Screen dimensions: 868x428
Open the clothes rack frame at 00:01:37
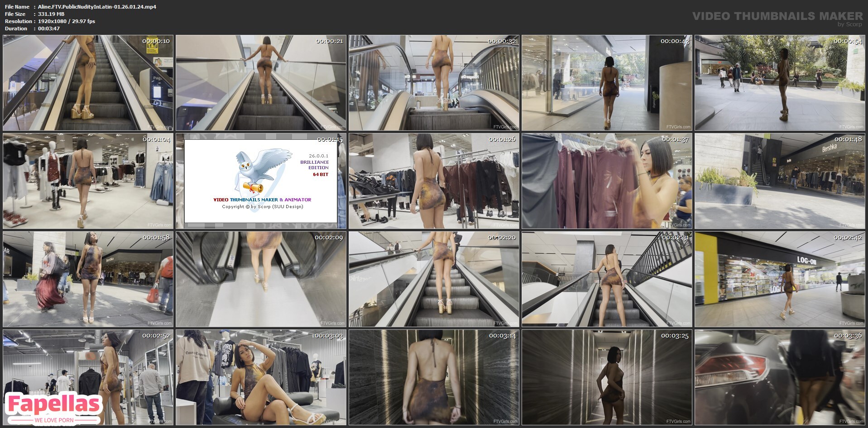coord(607,181)
